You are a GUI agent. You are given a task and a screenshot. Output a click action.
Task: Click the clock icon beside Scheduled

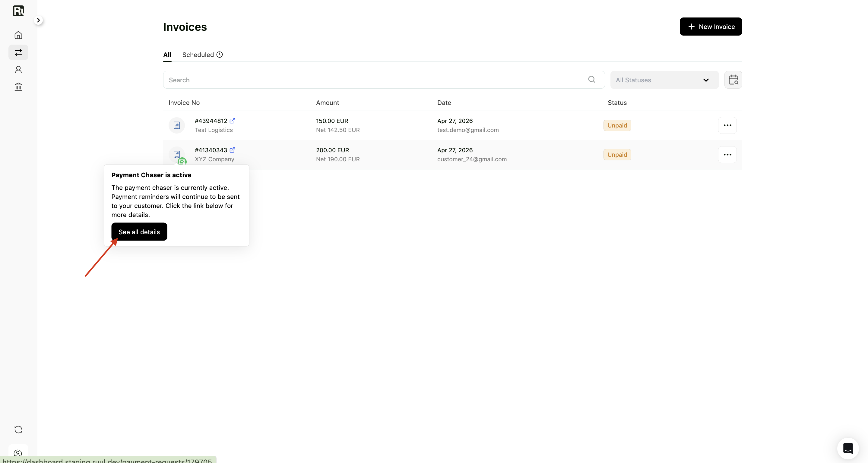pos(220,55)
